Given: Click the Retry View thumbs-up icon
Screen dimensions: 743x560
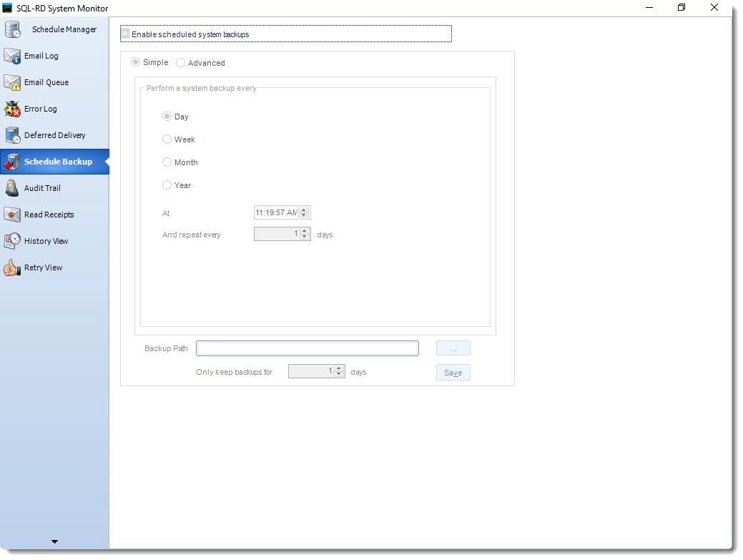Looking at the screenshot, I should (12, 267).
